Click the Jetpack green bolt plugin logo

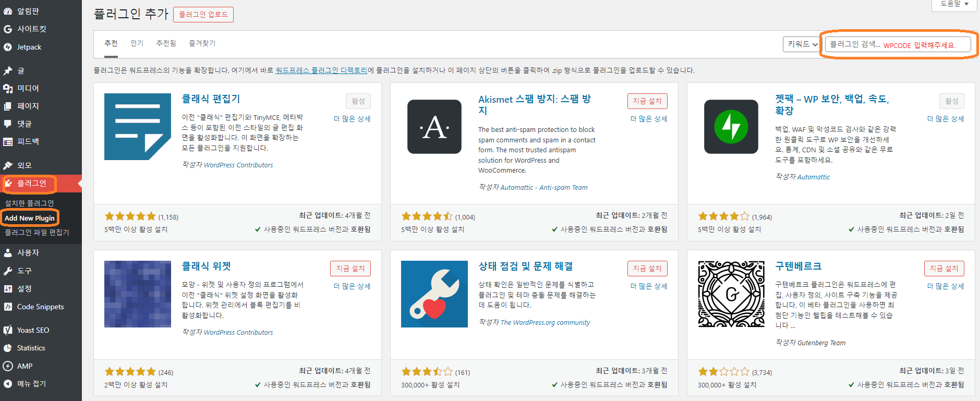[731, 127]
